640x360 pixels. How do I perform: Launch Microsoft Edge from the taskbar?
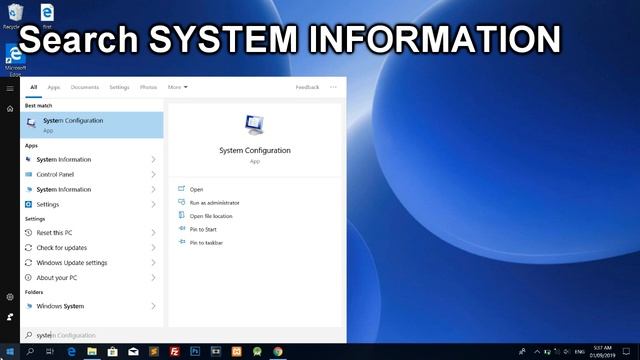coord(71,351)
